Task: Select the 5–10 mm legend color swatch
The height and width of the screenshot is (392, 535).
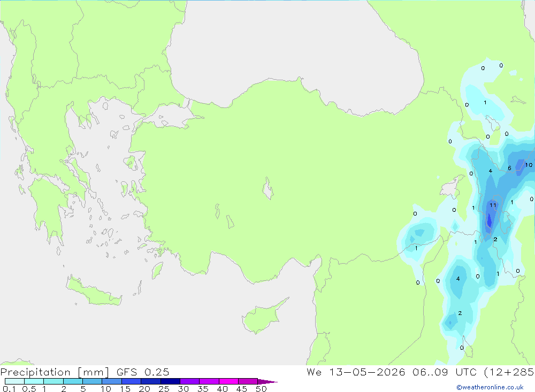Action: pos(93,381)
